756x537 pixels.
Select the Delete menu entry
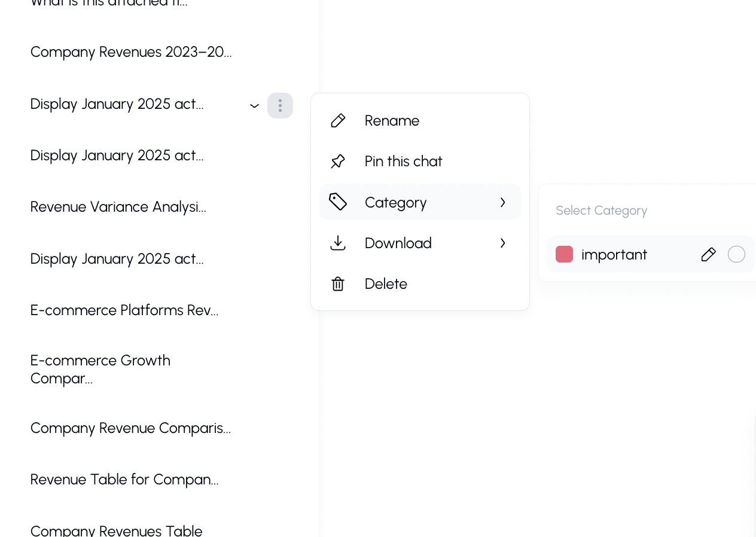(386, 283)
